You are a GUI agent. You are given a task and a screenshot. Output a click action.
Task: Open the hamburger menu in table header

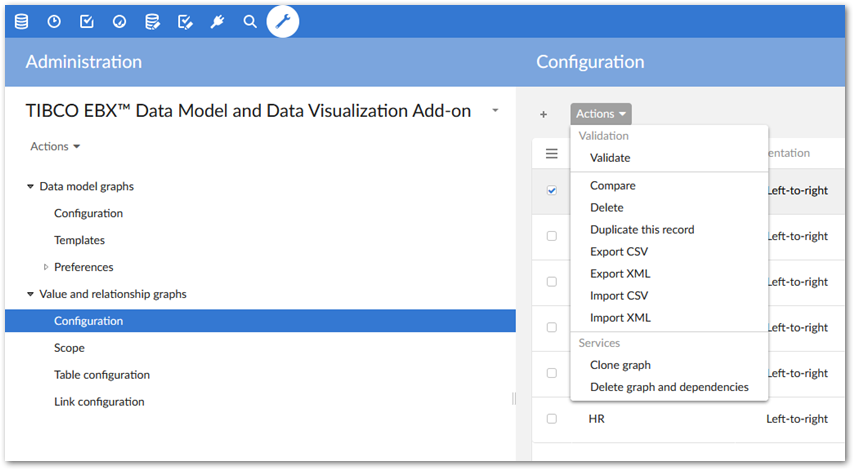[551, 154]
